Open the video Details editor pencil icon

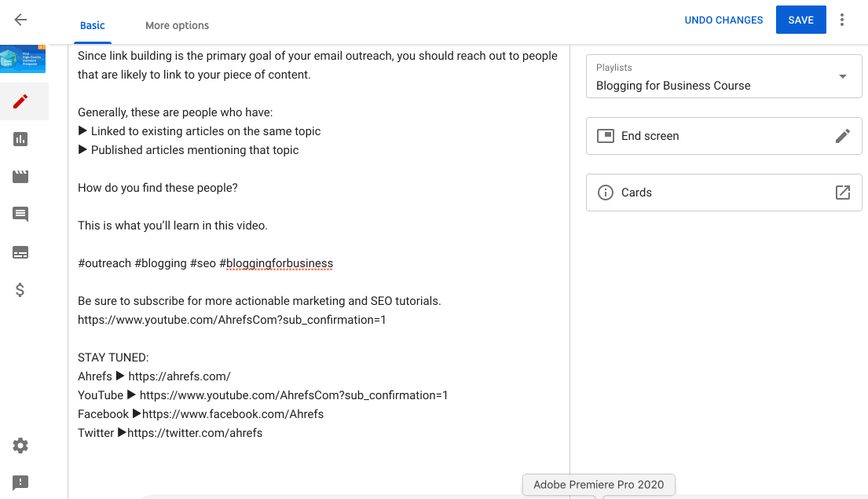click(20, 101)
